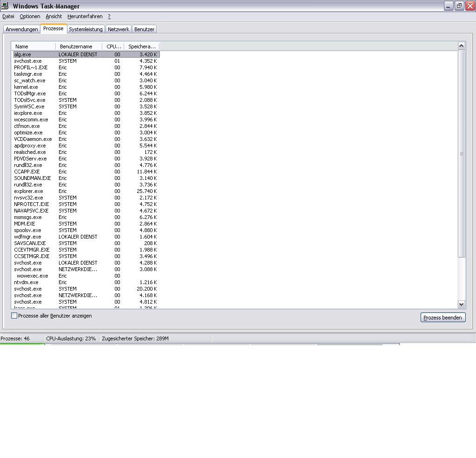Switch to the Benutzer tab
The width and height of the screenshot is (476, 458).
(144, 29)
